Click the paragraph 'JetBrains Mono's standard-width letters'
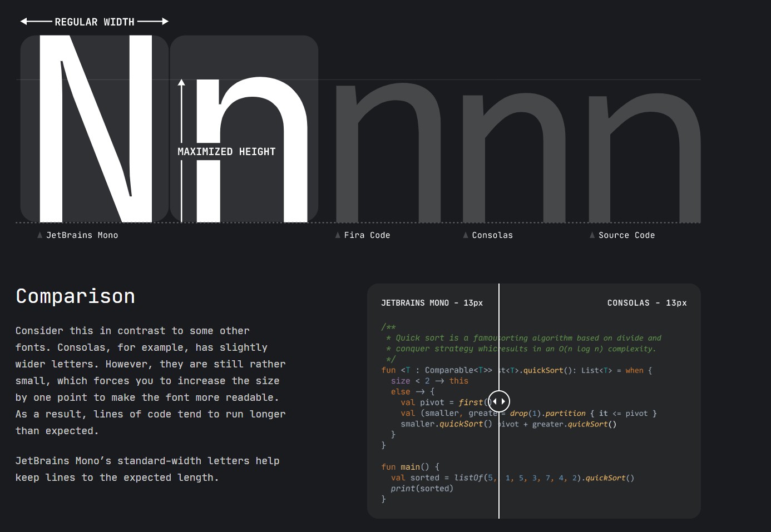Image resolution: width=771 pixels, height=532 pixels. coord(147,469)
